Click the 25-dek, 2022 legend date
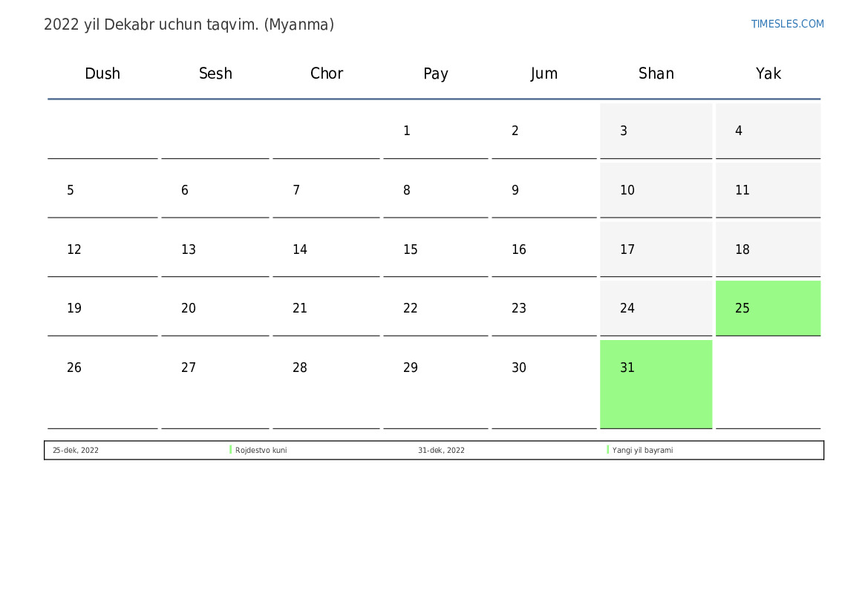868x614 pixels. [76, 451]
